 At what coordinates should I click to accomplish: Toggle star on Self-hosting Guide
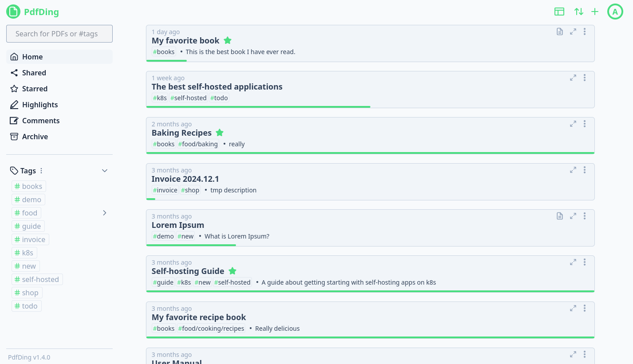click(232, 271)
